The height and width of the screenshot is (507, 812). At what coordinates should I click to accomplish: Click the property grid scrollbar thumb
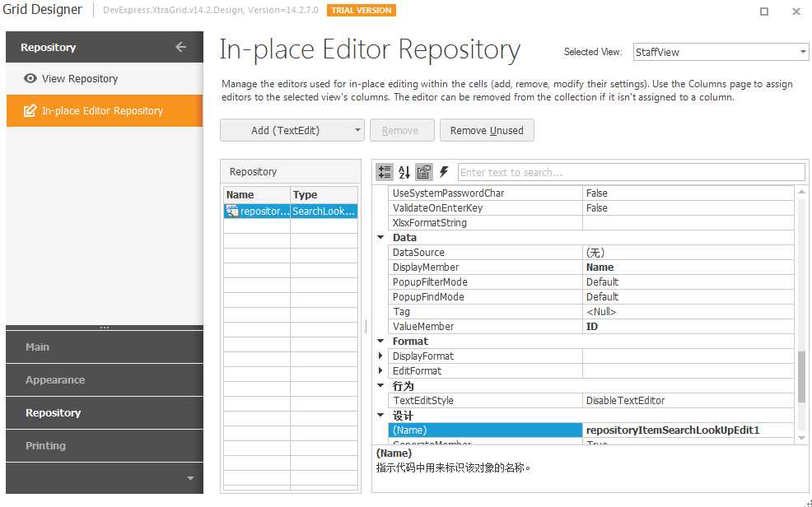coord(801,377)
